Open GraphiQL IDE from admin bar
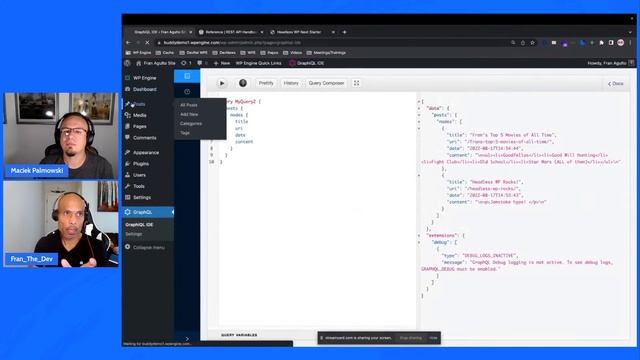Screen dimensions: 640x360 coord(307,63)
